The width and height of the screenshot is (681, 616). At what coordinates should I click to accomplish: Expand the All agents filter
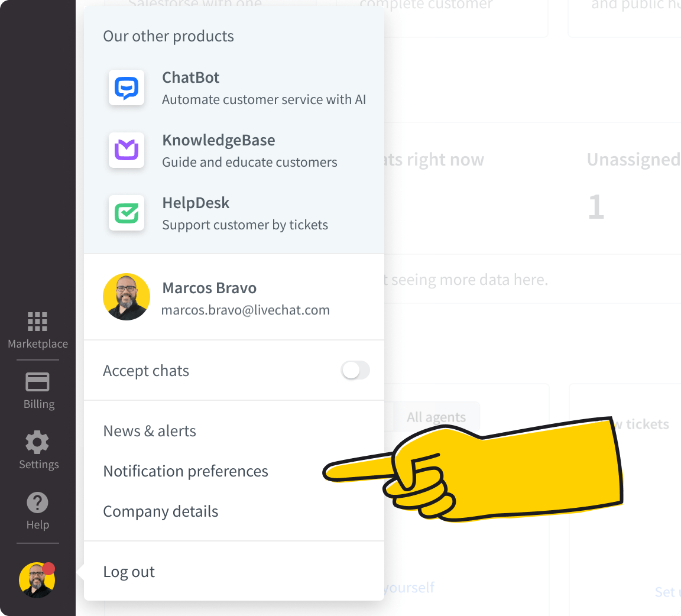coord(436,417)
